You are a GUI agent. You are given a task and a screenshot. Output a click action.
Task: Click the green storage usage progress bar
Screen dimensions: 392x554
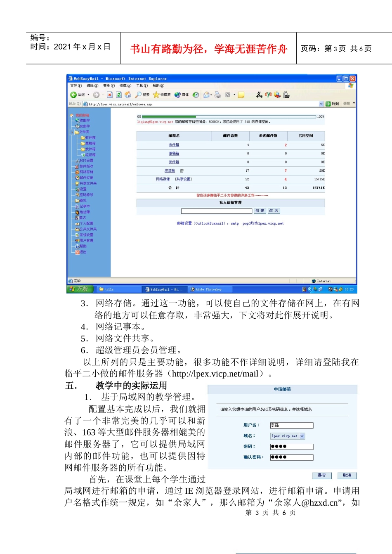(229, 117)
